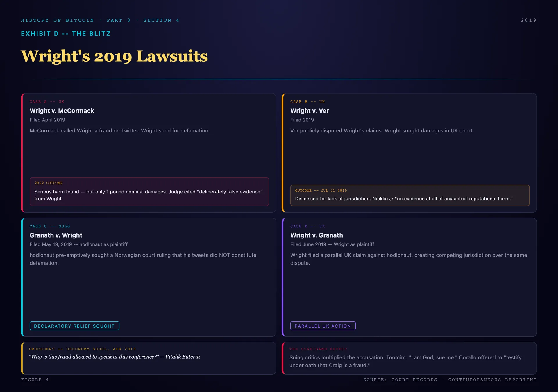This screenshot has height=392, width=558.
Task: Open the 'Wright v. Ver' case heading
Action: [310, 111]
